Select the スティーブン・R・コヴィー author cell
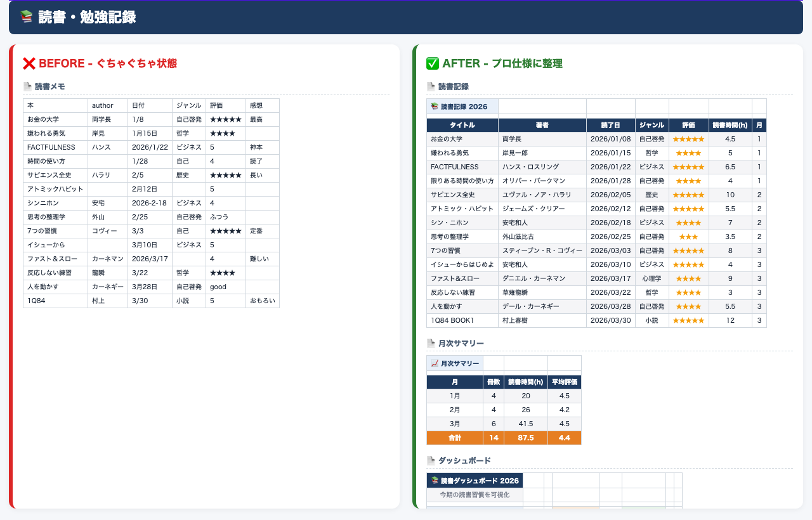Image resolution: width=812 pixels, height=520 pixels. click(542, 250)
